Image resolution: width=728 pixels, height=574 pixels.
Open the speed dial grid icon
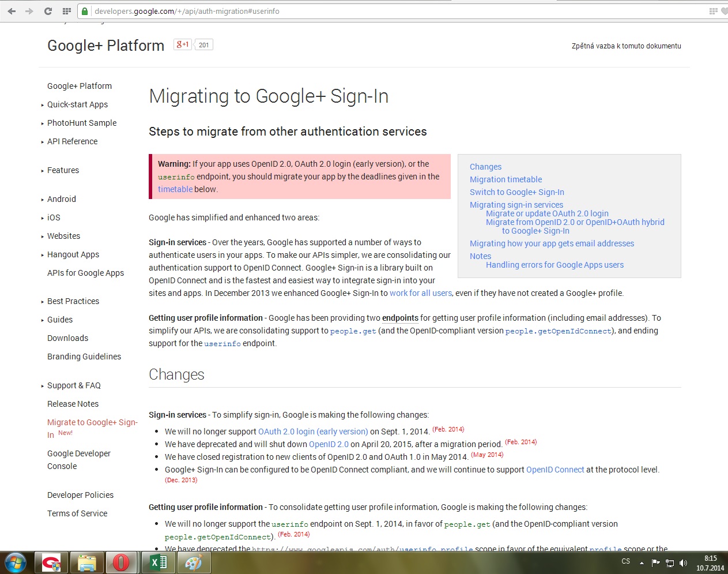coord(67,11)
